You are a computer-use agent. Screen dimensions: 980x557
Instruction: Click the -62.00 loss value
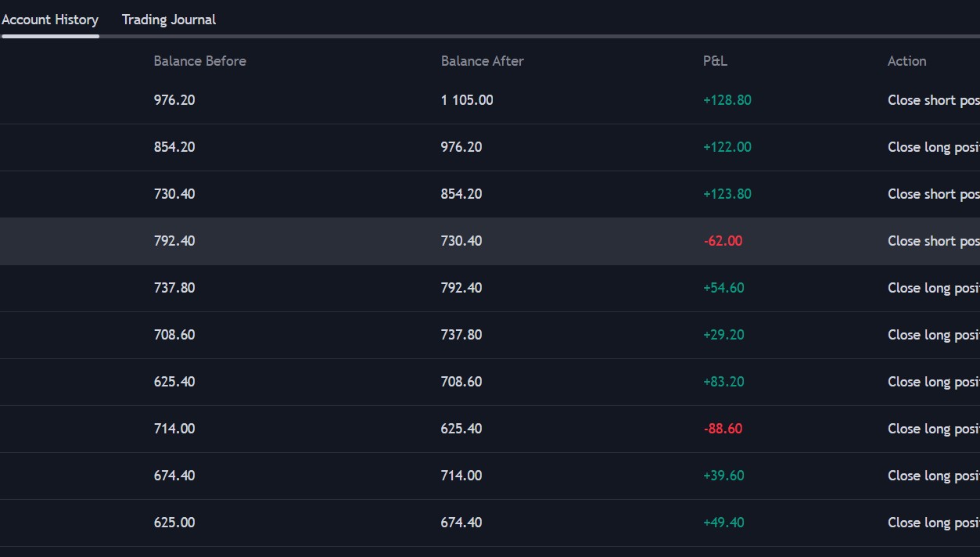pyautogui.click(x=723, y=241)
